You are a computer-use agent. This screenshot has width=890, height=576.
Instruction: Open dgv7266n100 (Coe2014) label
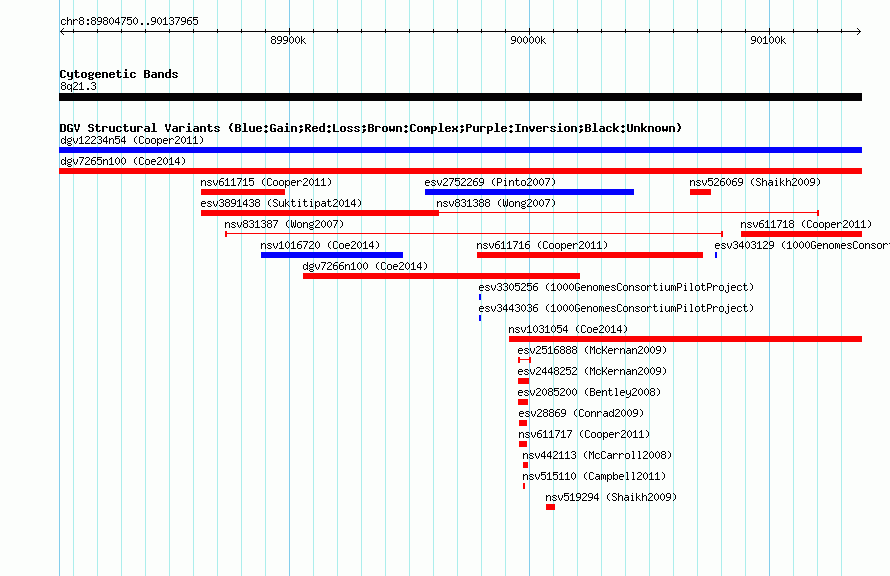click(366, 266)
